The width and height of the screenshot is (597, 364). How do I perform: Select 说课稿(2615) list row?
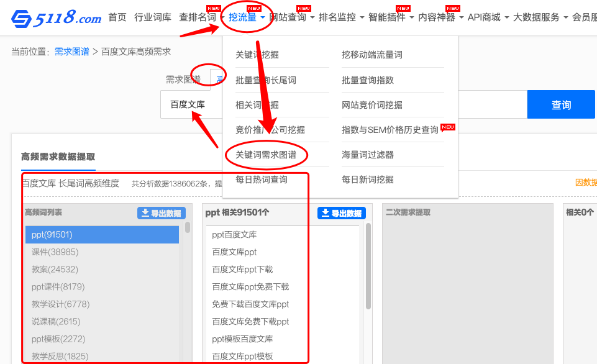point(102,322)
